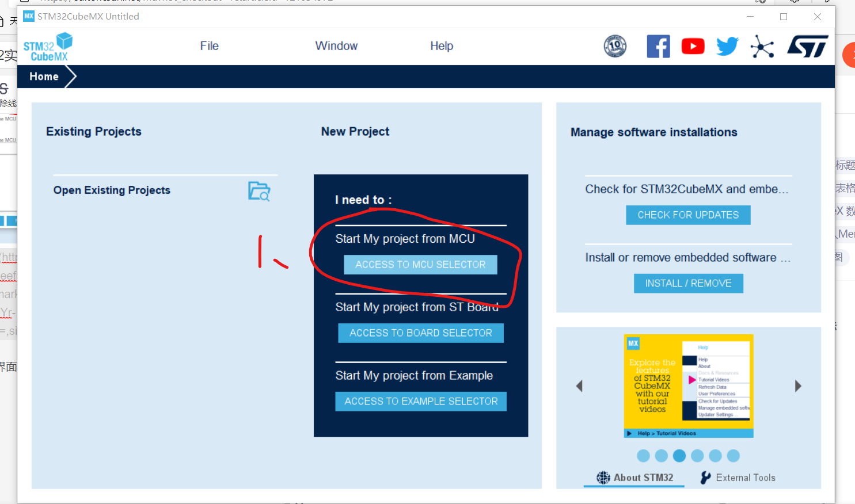Viewport: 855px width, 504px height.
Task: Switch to the About STM32 tab
Action: tap(634, 478)
